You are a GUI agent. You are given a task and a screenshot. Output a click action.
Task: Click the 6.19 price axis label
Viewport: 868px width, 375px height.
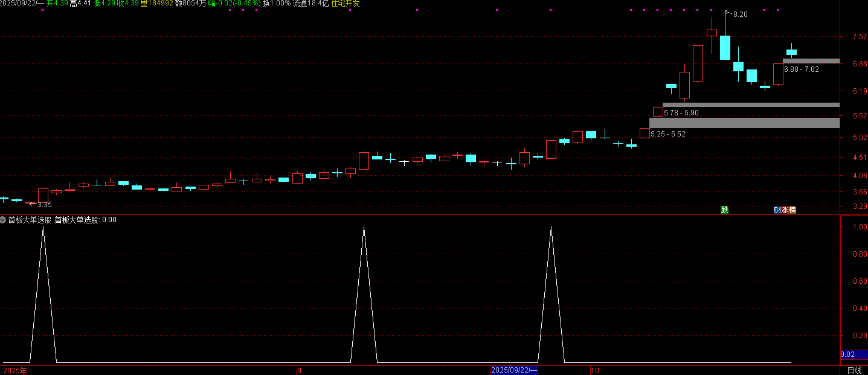(859, 91)
